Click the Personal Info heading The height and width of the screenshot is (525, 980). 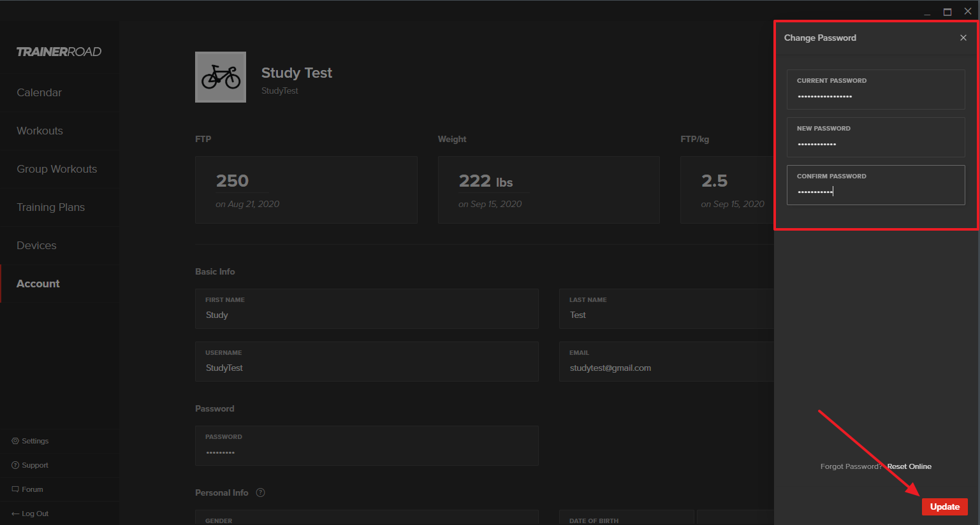[x=222, y=493]
